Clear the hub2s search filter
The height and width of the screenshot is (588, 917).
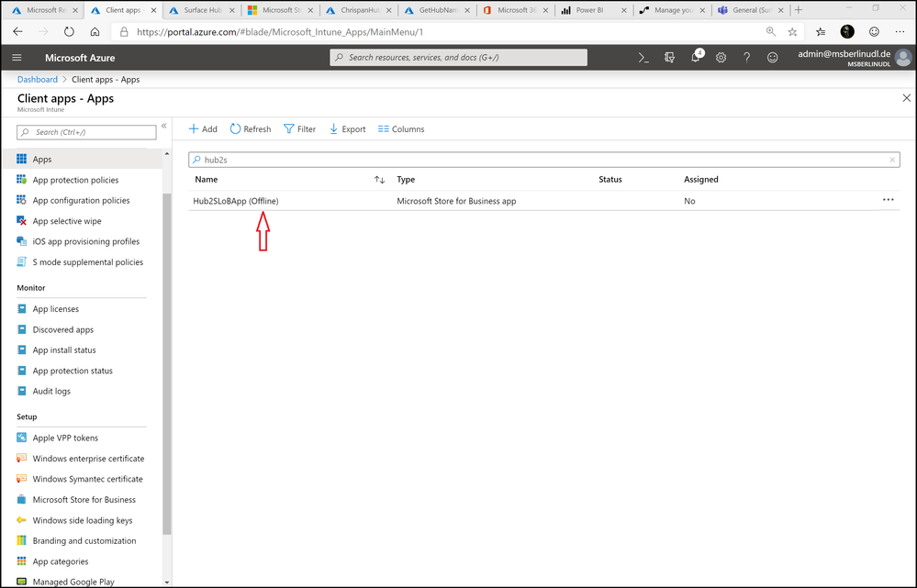coord(892,160)
